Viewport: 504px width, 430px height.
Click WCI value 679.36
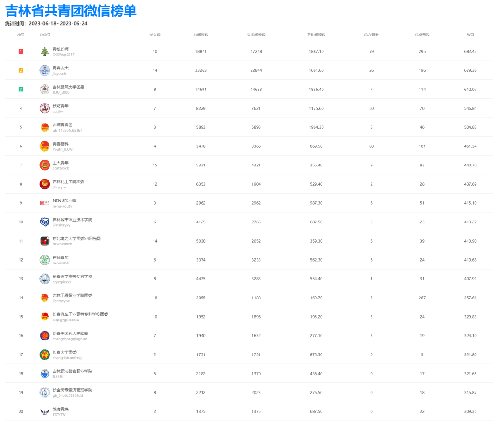pyautogui.click(x=470, y=70)
